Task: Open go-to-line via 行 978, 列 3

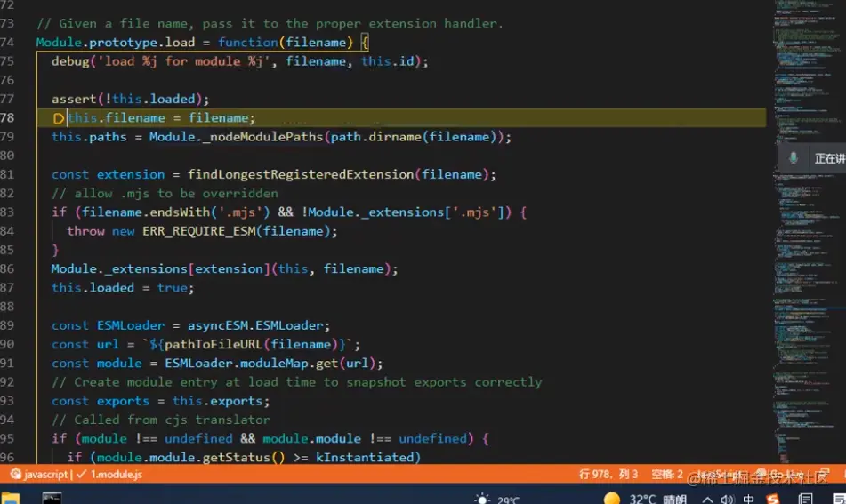Action: (x=608, y=475)
